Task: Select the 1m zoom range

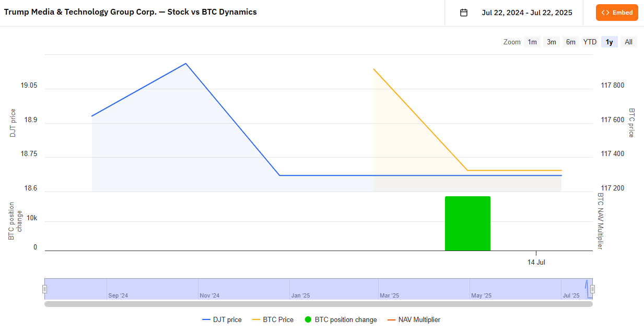Action: pyautogui.click(x=532, y=42)
